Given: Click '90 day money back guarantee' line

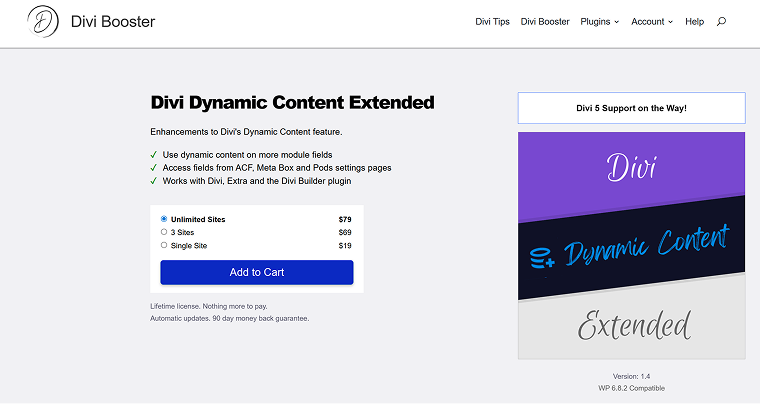Looking at the screenshot, I should pyautogui.click(x=229, y=318).
